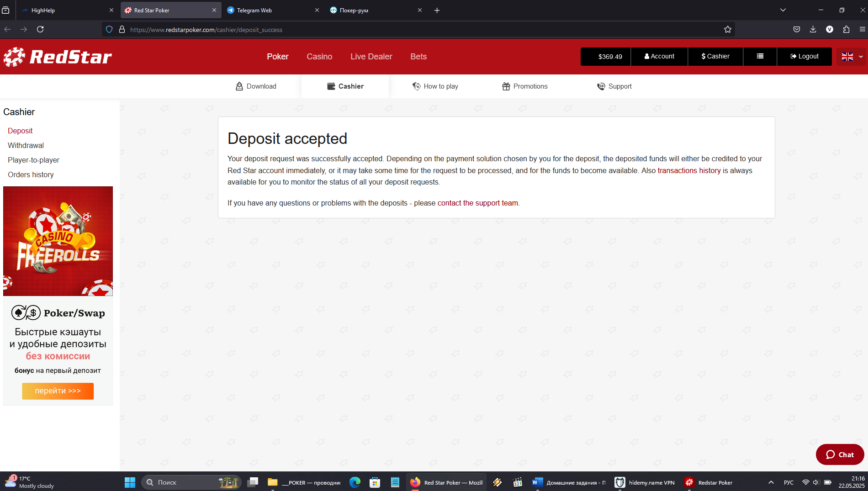The width and height of the screenshot is (868, 491).
Task: Open the Poker section
Action: tap(278, 57)
